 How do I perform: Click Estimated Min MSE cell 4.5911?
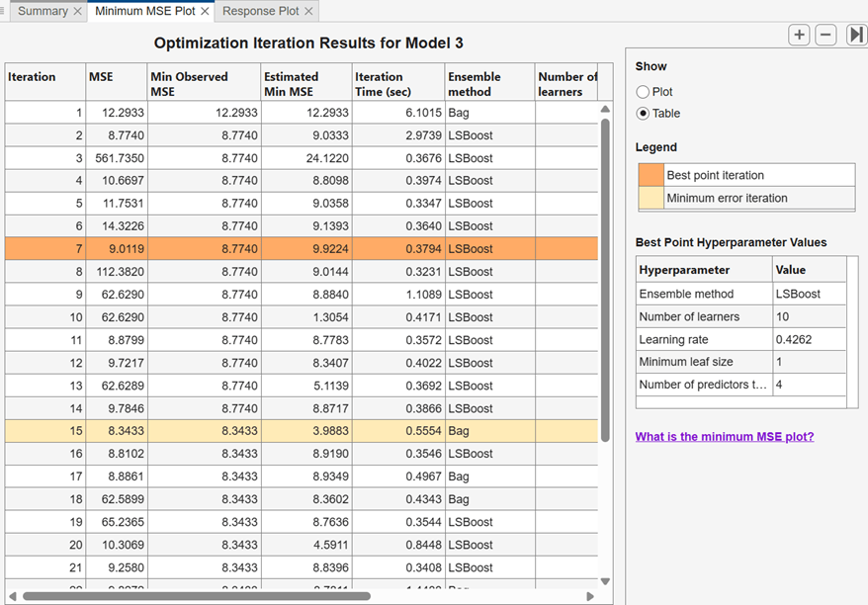(306, 545)
